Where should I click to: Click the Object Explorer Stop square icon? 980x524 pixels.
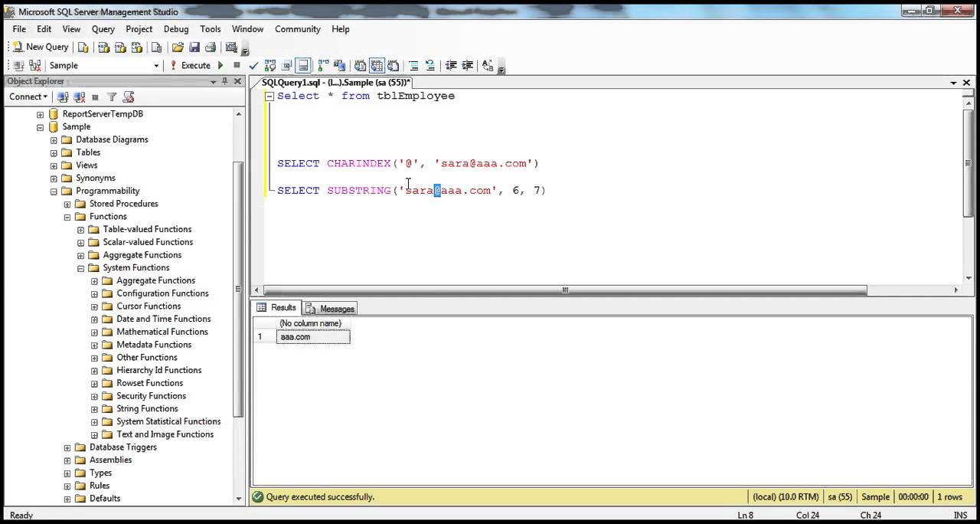(x=95, y=97)
